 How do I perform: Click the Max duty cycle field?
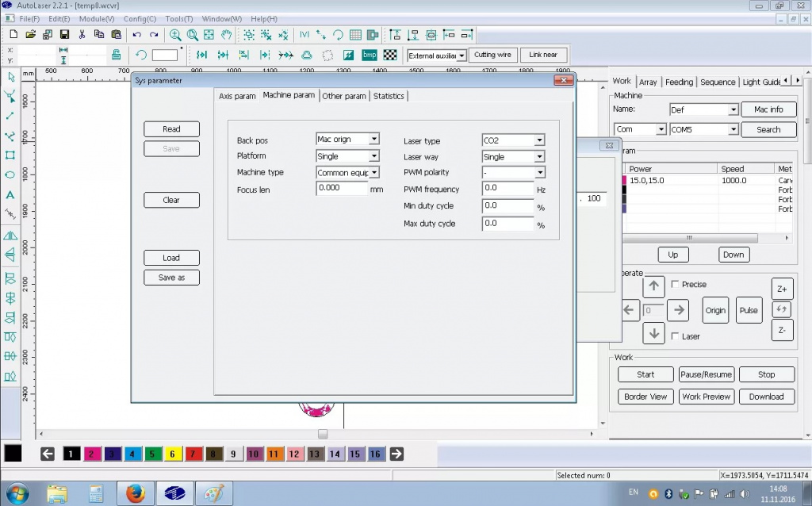point(507,223)
